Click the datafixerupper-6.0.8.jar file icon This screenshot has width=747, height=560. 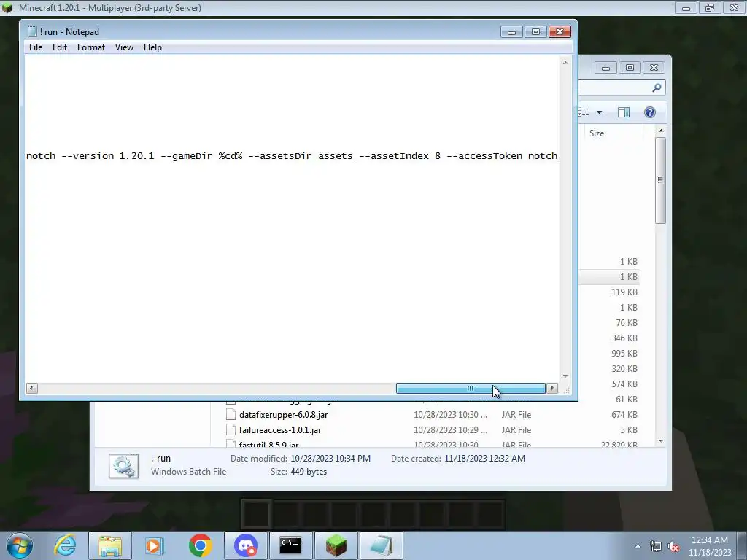coord(231,415)
